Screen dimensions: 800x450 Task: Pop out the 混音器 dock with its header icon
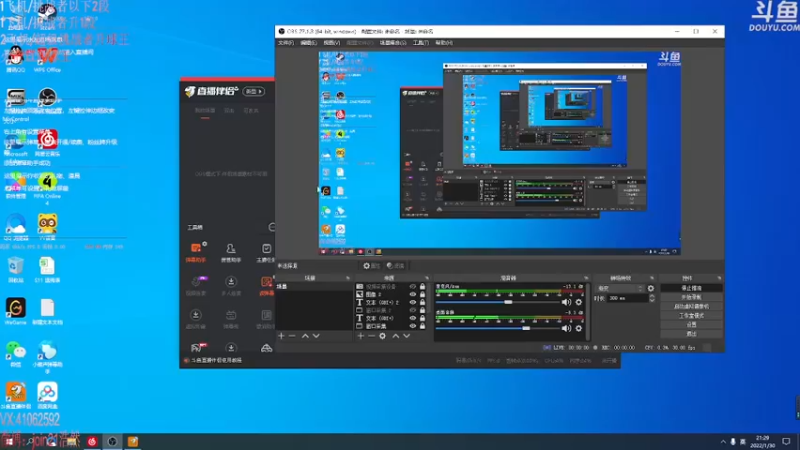586,278
